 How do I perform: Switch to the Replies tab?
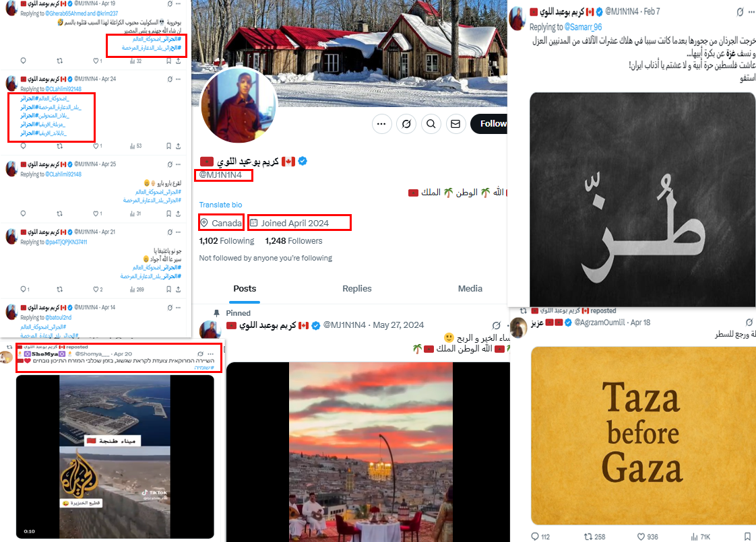click(x=357, y=289)
